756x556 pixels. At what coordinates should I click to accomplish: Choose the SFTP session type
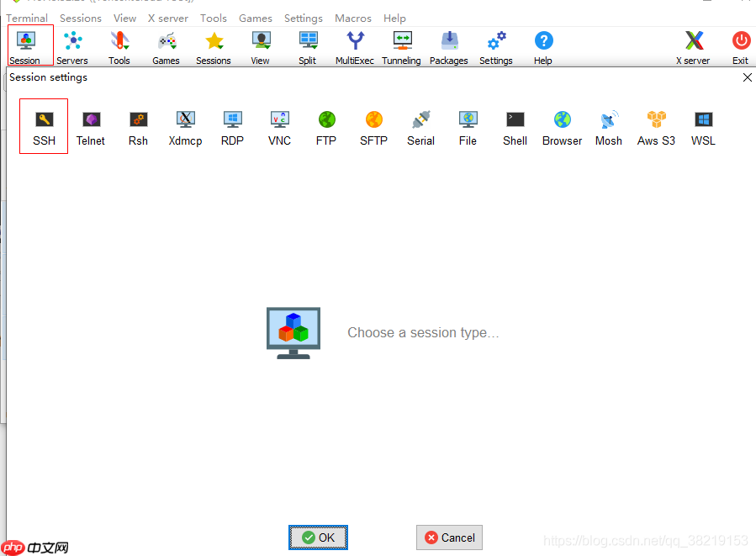[x=373, y=128]
